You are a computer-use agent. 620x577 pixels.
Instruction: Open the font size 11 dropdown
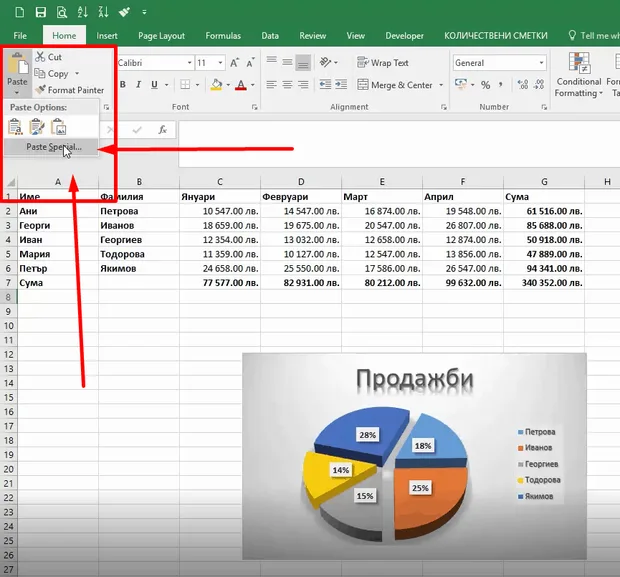click(x=220, y=63)
